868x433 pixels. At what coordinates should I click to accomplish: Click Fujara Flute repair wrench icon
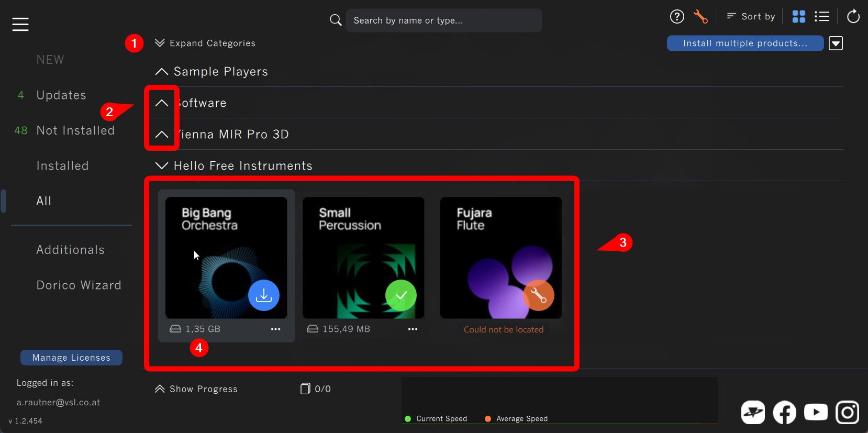[539, 295]
